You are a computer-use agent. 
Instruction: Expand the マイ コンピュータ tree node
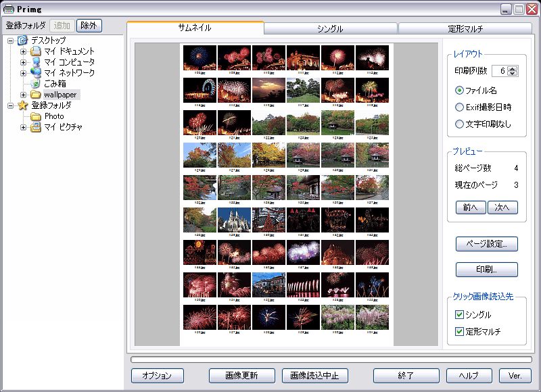pos(24,62)
